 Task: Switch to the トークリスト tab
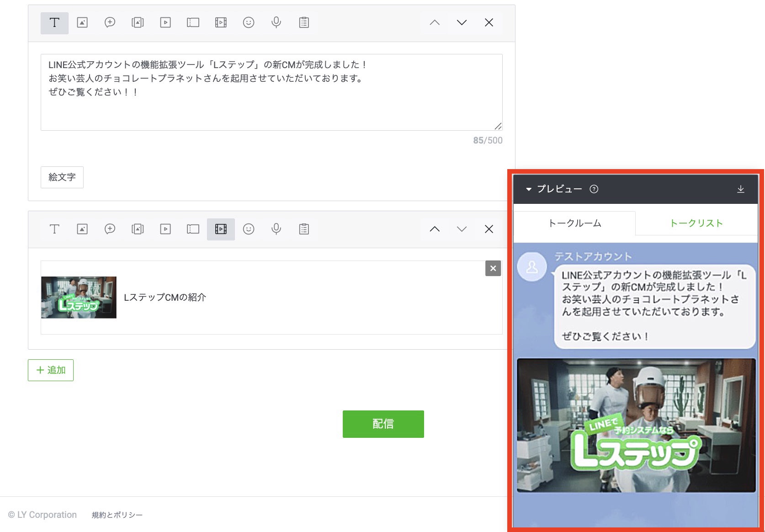coord(696,223)
